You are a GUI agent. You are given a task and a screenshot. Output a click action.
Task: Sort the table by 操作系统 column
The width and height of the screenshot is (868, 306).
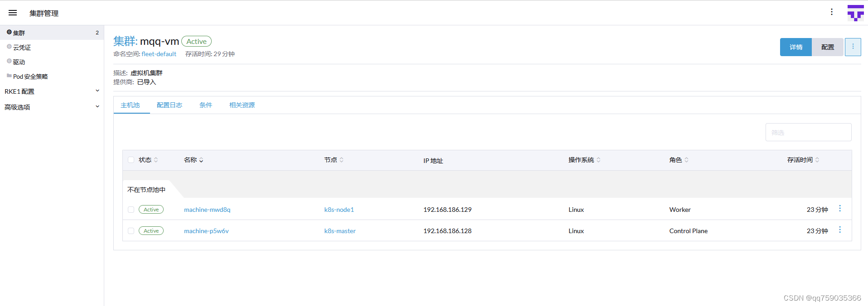click(x=585, y=160)
